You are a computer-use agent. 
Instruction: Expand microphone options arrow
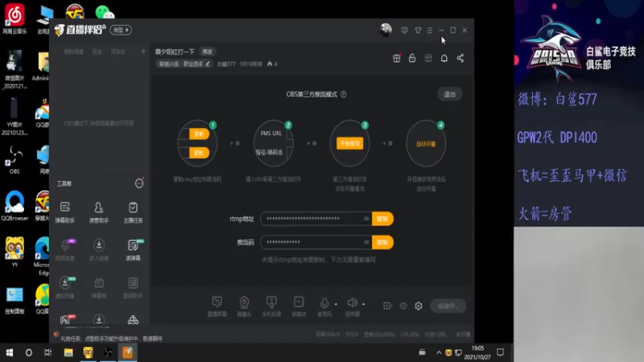pos(336,304)
